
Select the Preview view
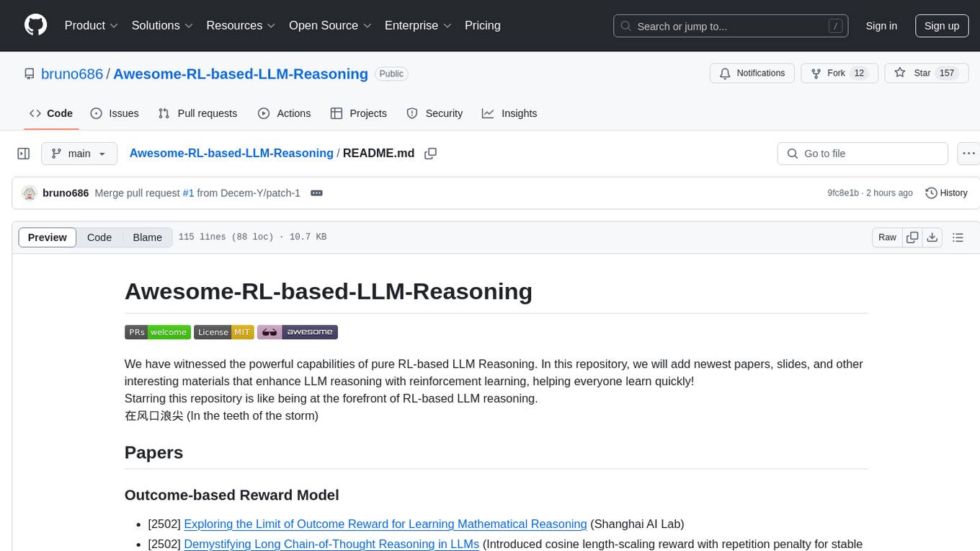(48, 237)
